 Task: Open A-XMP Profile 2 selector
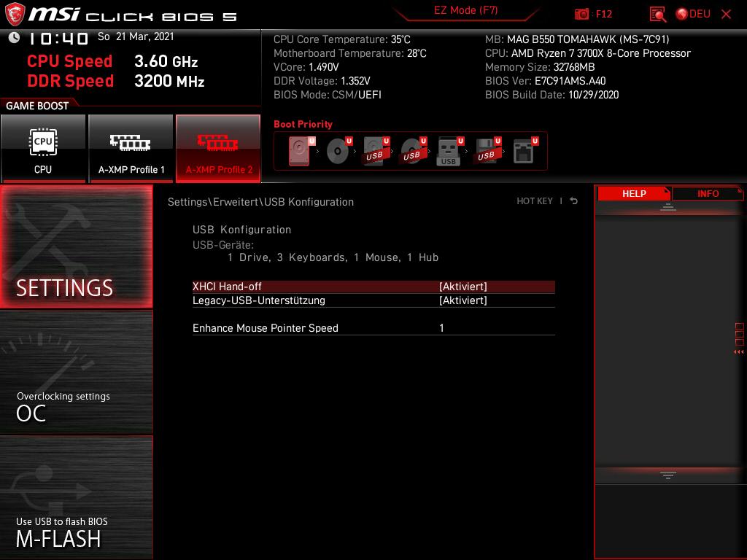coord(218,149)
